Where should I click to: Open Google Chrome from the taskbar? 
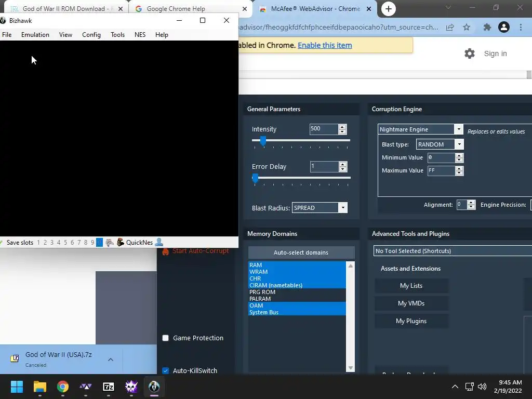coord(63,387)
